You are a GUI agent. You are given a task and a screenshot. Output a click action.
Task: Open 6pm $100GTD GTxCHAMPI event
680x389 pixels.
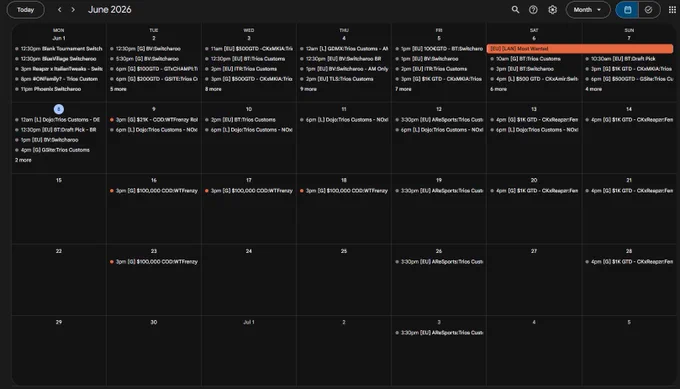[x=154, y=69]
